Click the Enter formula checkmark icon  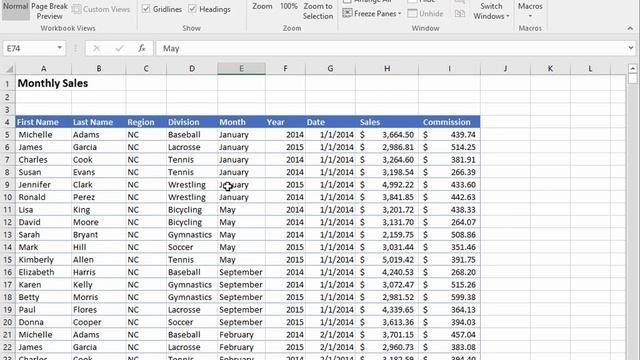(x=119, y=48)
